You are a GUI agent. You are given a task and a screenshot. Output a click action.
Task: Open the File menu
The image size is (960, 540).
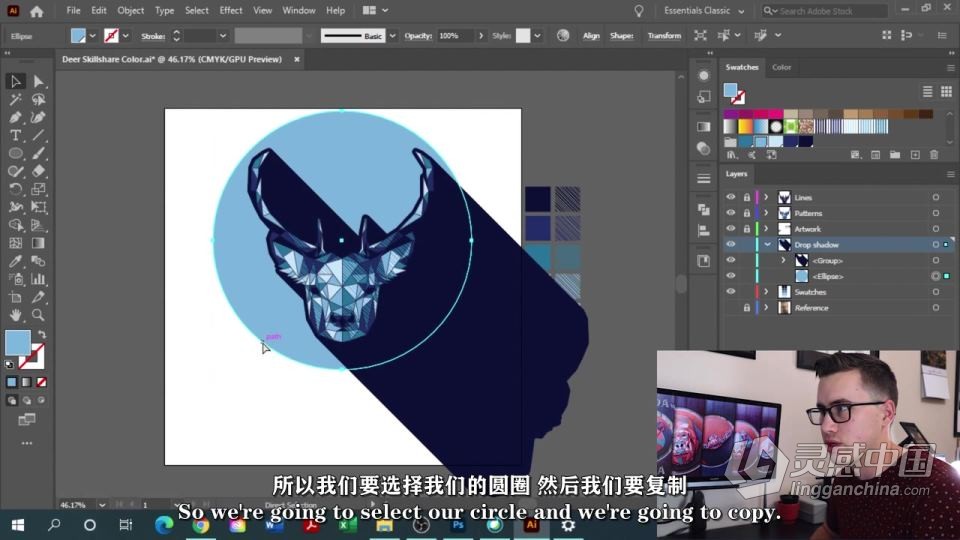click(x=73, y=10)
